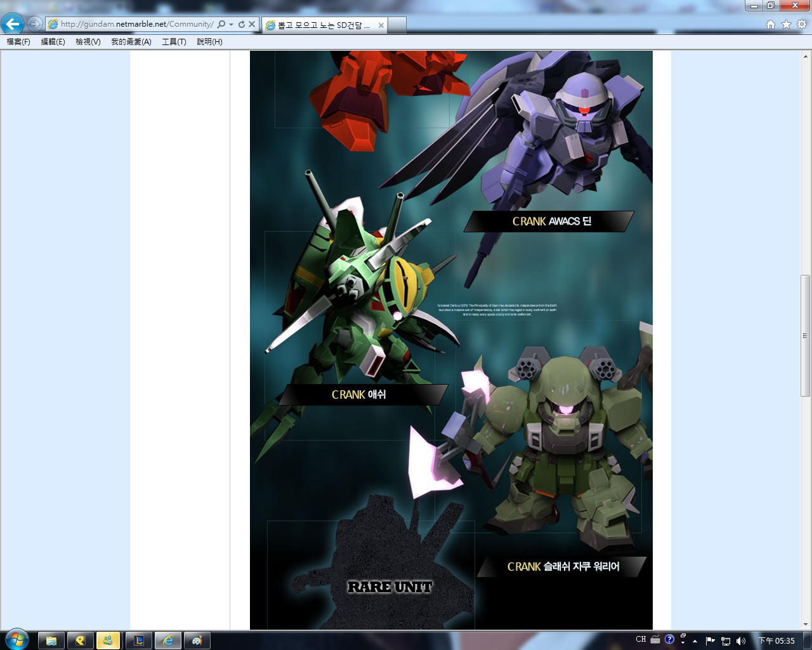Click the vertical scrollbar thumb
Screen dimensions: 812x650
point(806,336)
